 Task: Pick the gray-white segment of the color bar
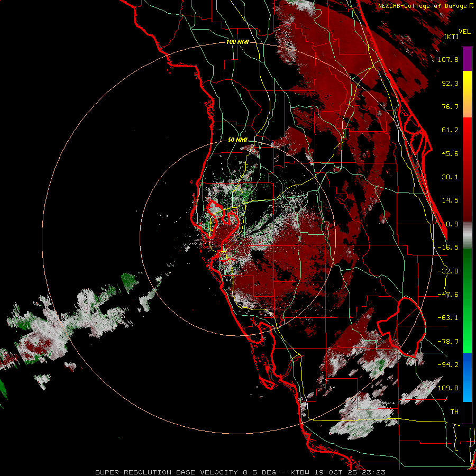467,235
